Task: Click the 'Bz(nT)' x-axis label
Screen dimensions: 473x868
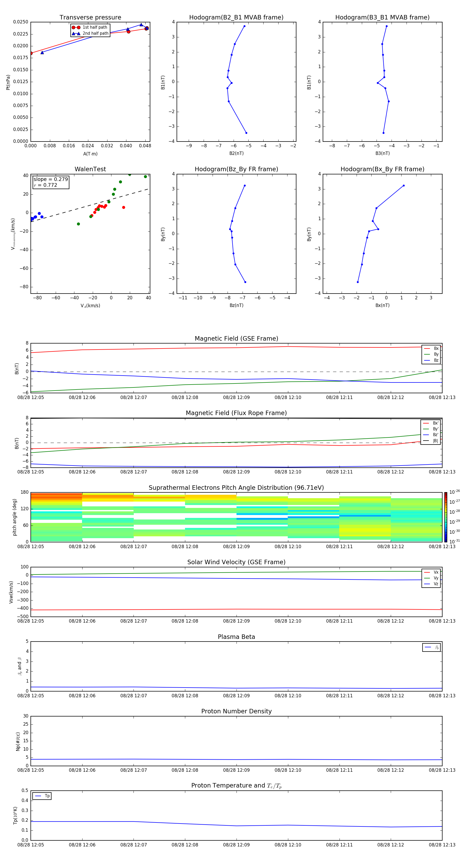Action: (236, 305)
